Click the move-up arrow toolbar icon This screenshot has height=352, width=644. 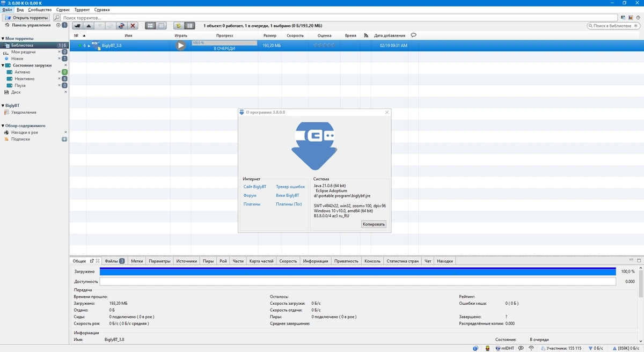[x=89, y=26]
